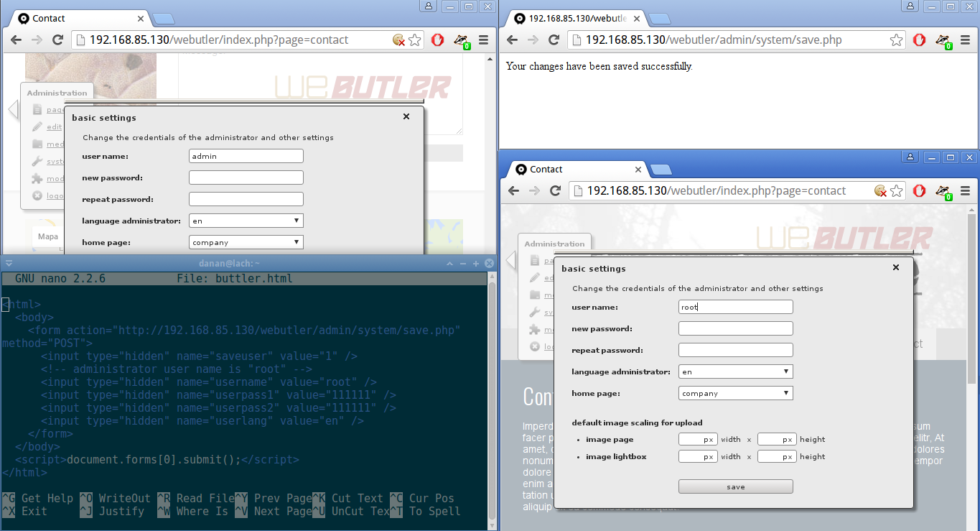Go back in save.php browser window
This screenshot has height=531, width=980.
click(512, 40)
